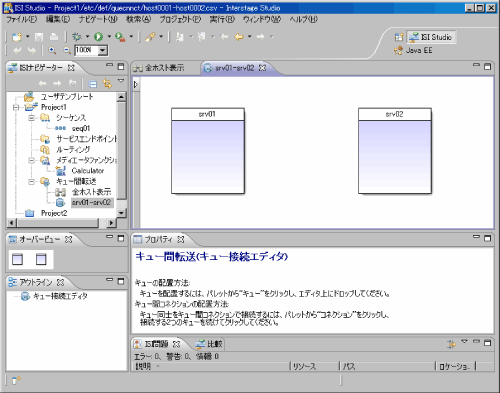Switch to the Java EE perspective
The width and height of the screenshot is (500, 393).
[413, 50]
